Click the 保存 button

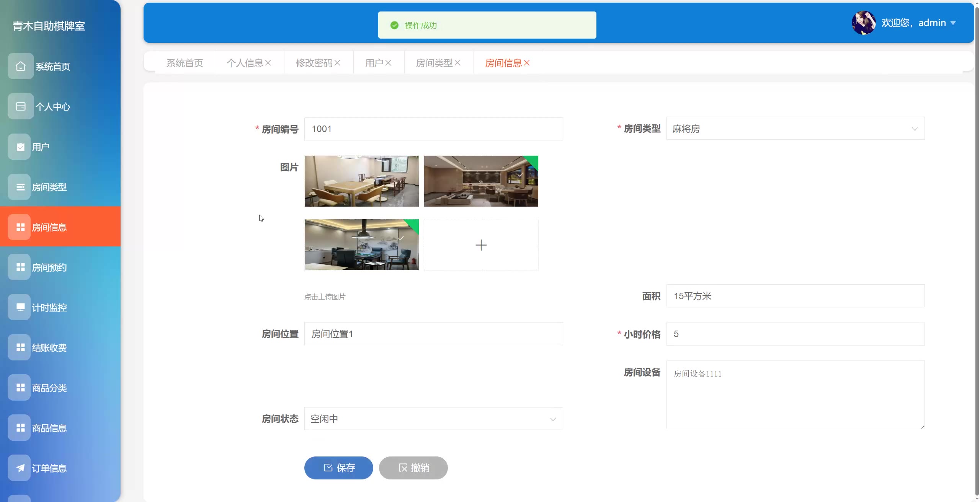tap(338, 468)
